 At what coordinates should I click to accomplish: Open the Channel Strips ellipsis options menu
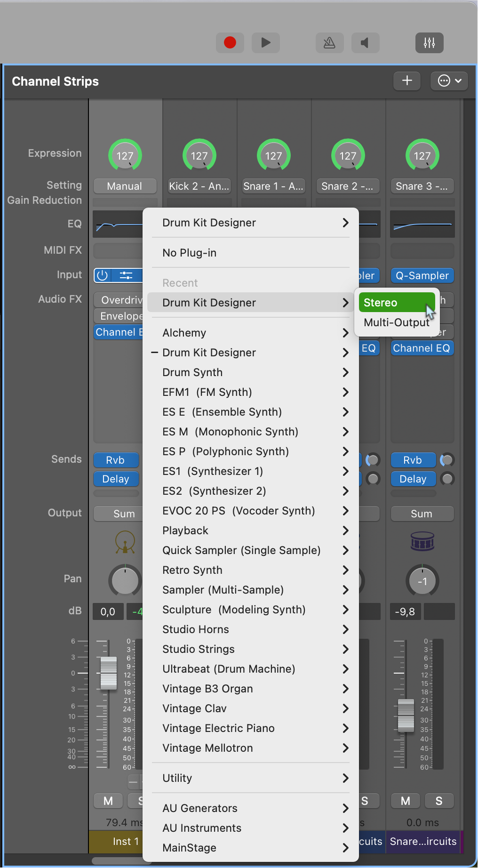tap(449, 81)
